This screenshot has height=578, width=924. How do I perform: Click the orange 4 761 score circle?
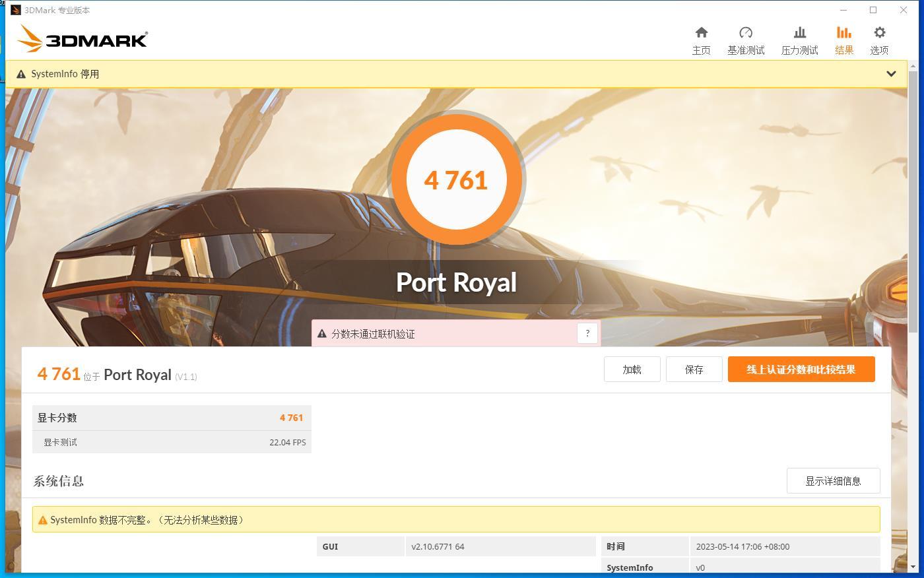tap(456, 179)
